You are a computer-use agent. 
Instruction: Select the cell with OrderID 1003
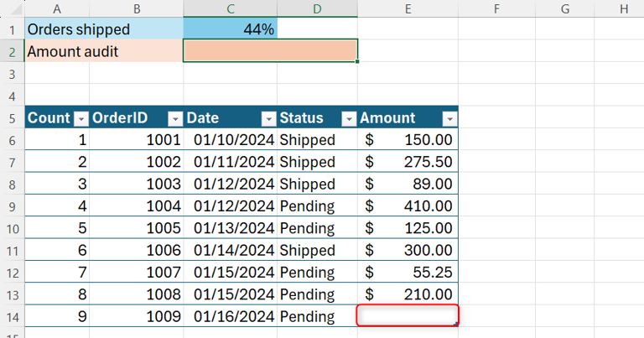[137, 184]
